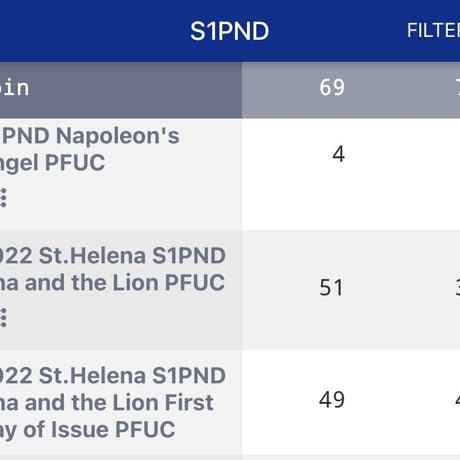Open the Napoleon's Angel PFUC coin entry
This screenshot has width=460, height=460.
[90, 149]
